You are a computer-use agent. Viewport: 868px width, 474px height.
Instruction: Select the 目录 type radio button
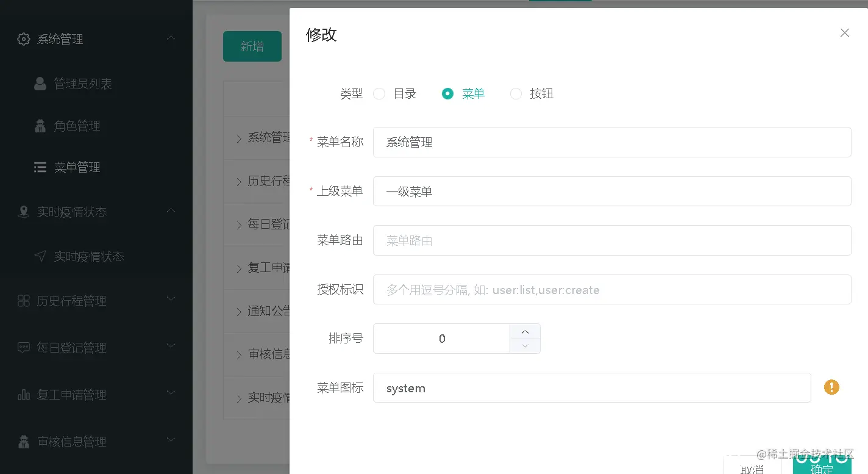pyautogui.click(x=379, y=93)
